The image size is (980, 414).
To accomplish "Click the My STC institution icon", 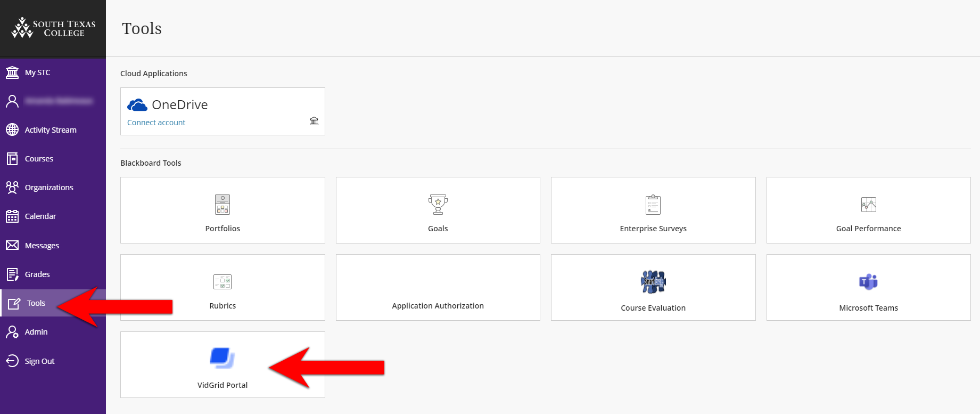I will coord(12,72).
